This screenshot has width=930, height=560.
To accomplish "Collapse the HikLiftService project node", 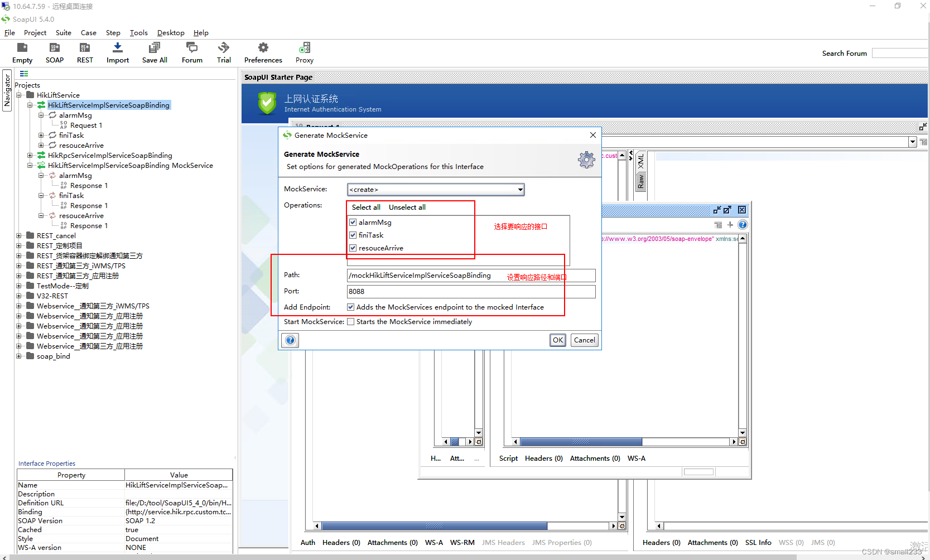I will pos(19,95).
